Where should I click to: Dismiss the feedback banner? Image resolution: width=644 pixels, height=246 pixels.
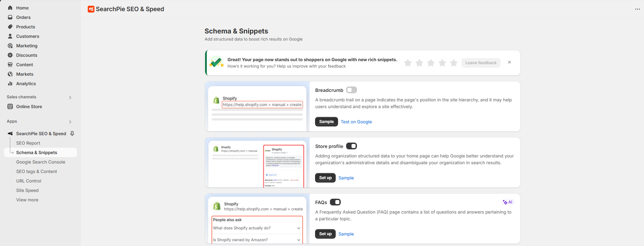509,63
